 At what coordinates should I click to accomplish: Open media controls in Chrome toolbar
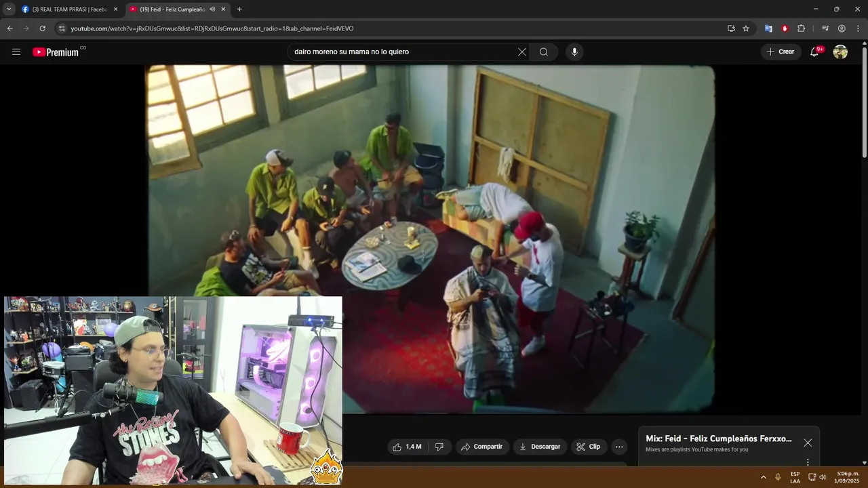point(825,28)
